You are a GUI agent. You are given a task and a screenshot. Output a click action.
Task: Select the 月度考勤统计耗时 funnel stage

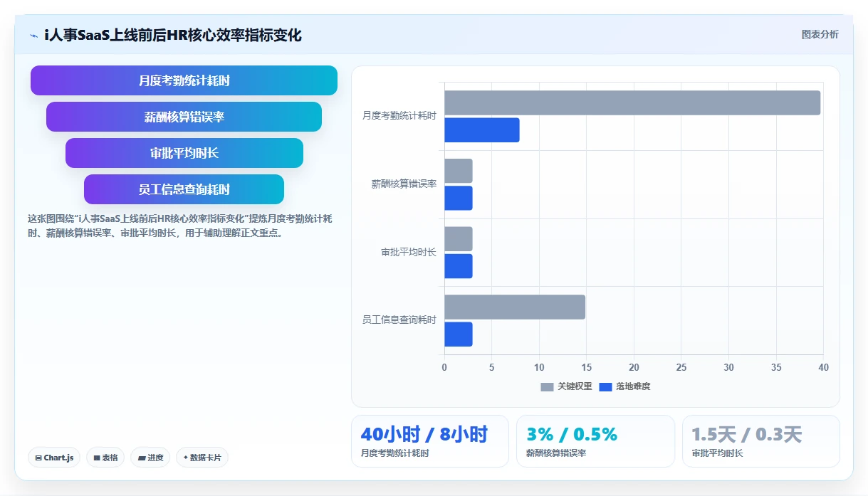pyautogui.click(x=184, y=80)
